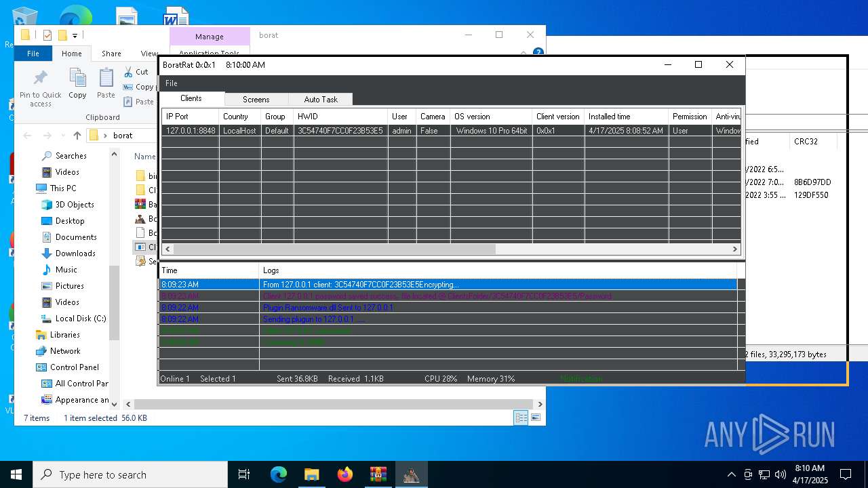Open the Home ribbon tab

coord(72,54)
